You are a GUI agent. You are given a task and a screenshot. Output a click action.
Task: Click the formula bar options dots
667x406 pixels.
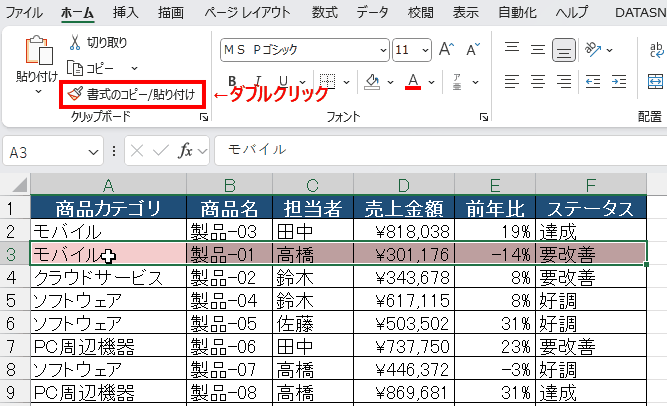(x=114, y=151)
